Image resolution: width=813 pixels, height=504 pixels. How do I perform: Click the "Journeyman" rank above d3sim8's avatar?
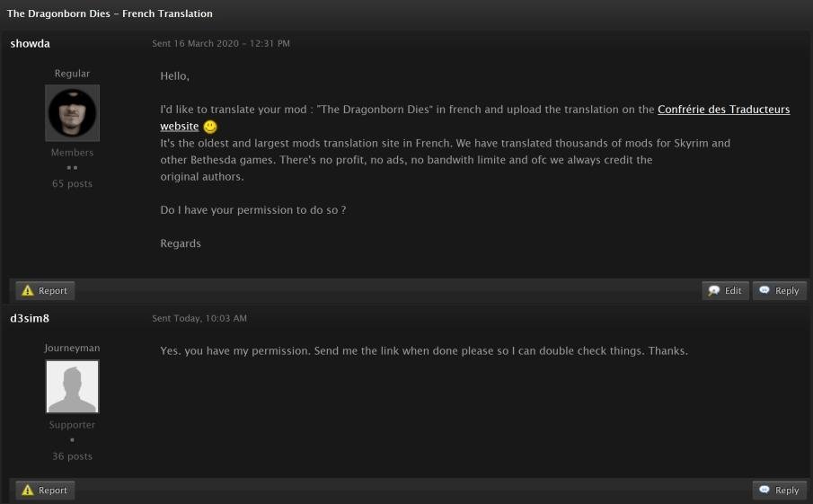click(x=72, y=348)
